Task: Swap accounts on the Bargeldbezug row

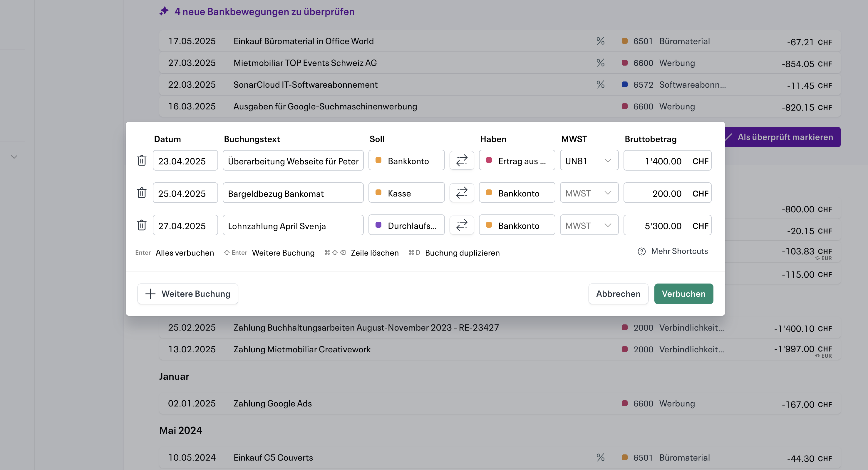Action: [462, 193]
